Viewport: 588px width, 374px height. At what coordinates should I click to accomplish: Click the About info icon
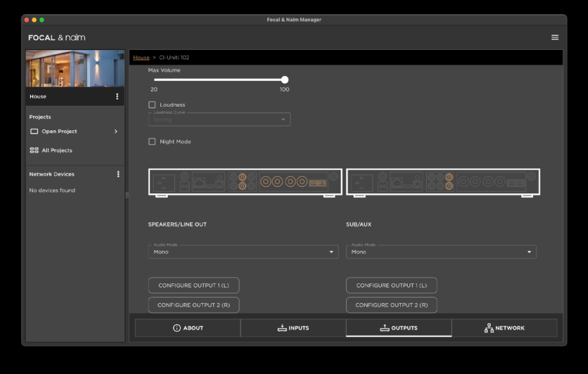177,328
